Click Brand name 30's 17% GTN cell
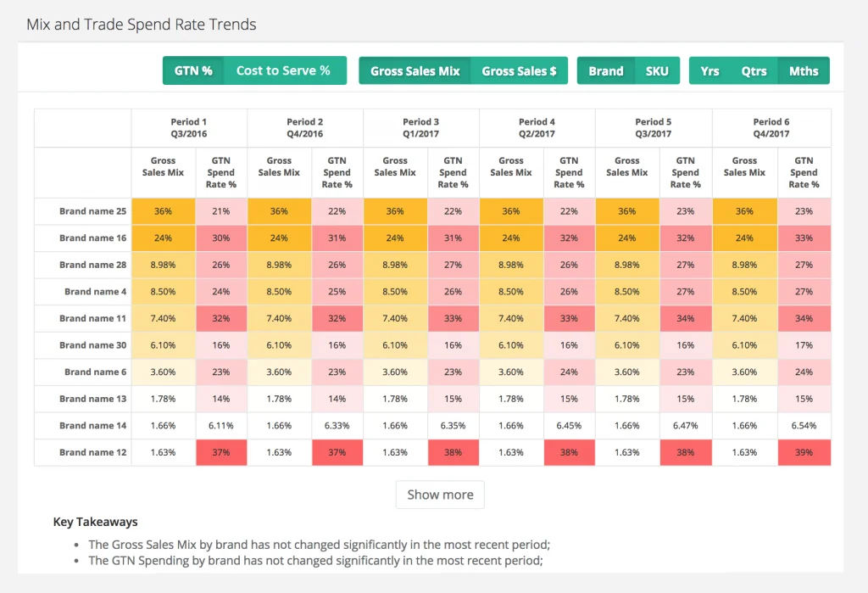Screen dimensions: 868x593 tap(804, 345)
